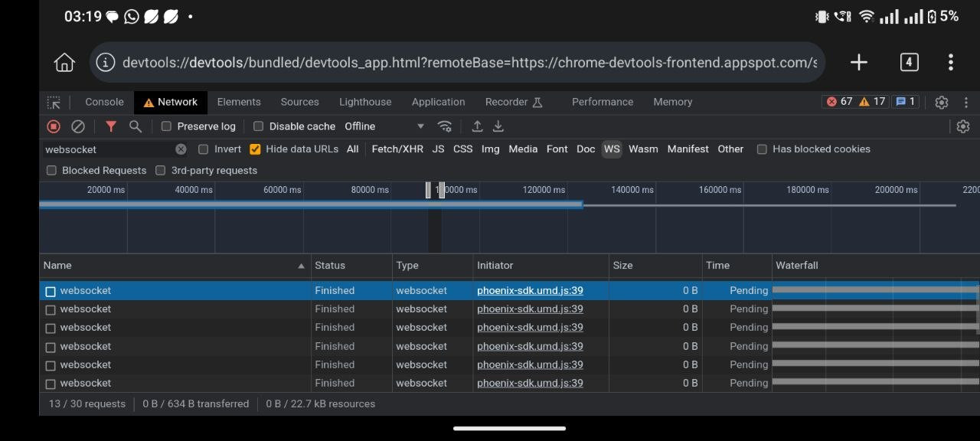The height and width of the screenshot is (441, 980).
Task: Uncheck Hide data URLs
Action: point(255,149)
